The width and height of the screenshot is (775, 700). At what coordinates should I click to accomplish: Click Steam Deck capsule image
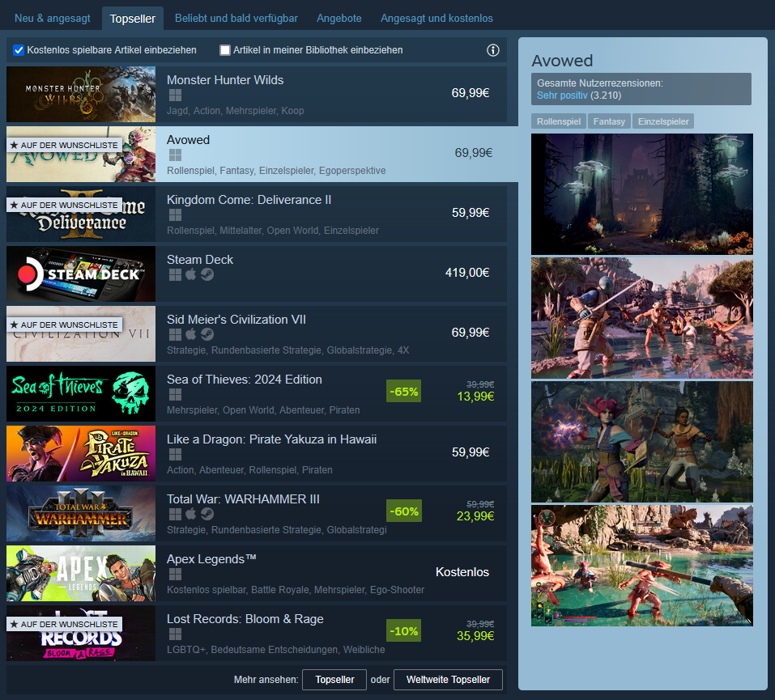point(81,274)
